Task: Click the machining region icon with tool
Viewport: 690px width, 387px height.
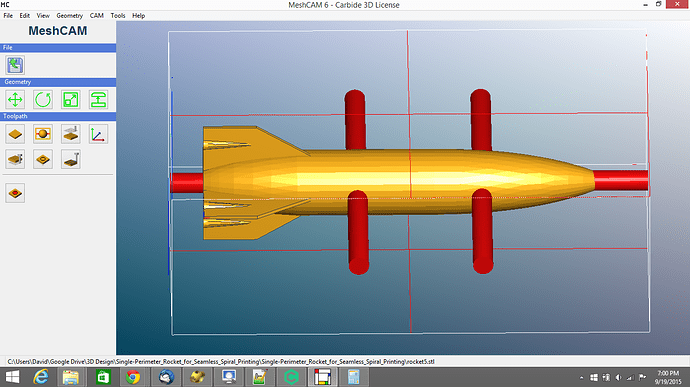Action: point(15,159)
